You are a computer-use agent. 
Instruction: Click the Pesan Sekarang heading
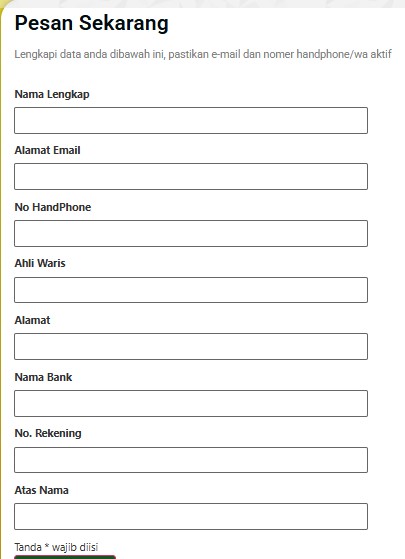click(x=91, y=24)
